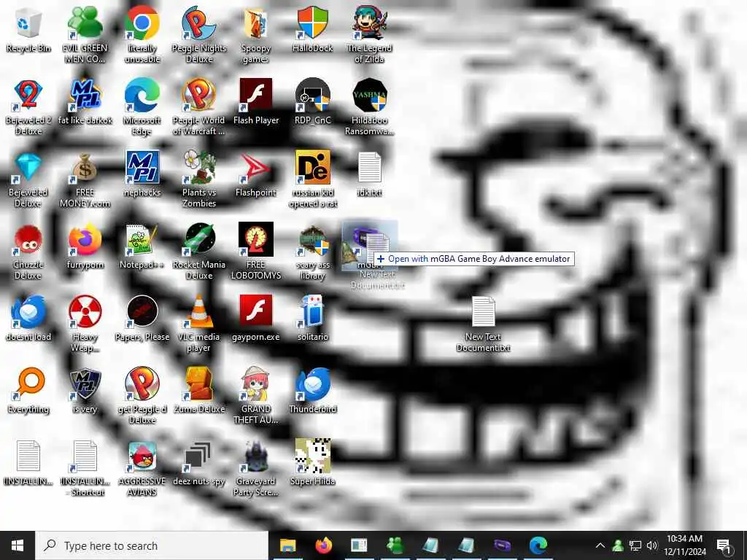Select the Peggle Nights Deluxe icon
This screenshot has width=747, height=560.
click(x=199, y=24)
